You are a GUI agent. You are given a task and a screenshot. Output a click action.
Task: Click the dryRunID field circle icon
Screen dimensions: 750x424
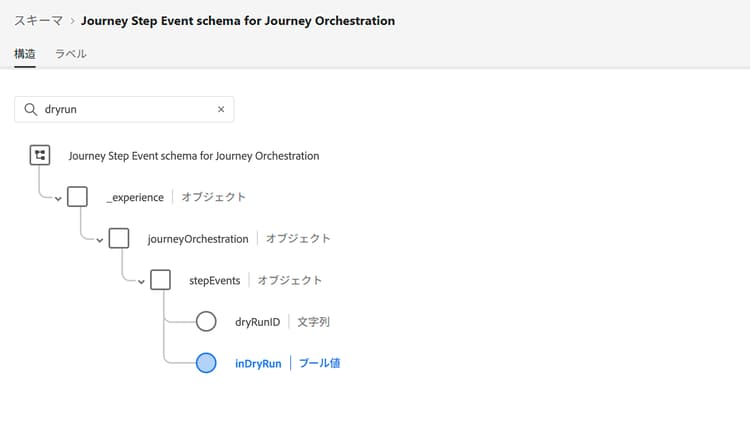coord(206,322)
